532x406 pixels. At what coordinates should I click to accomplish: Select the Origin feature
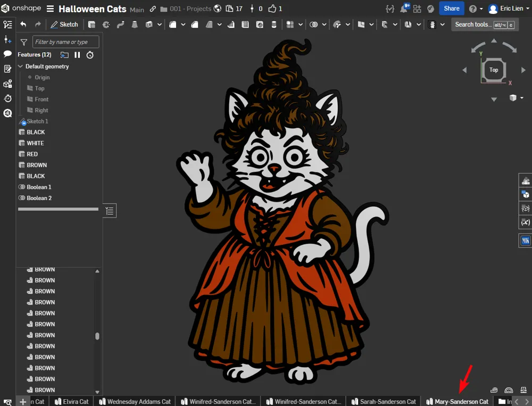tap(42, 77)
